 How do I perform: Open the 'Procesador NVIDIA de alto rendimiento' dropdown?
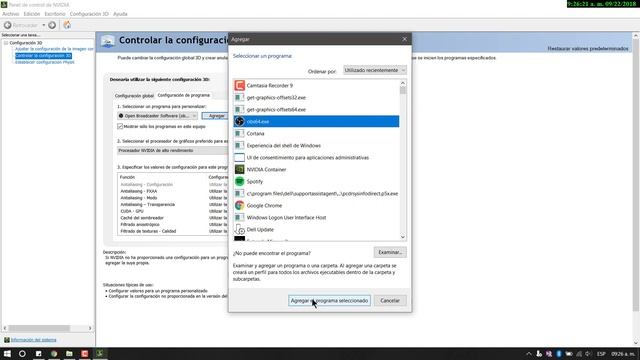click(173, 151)
